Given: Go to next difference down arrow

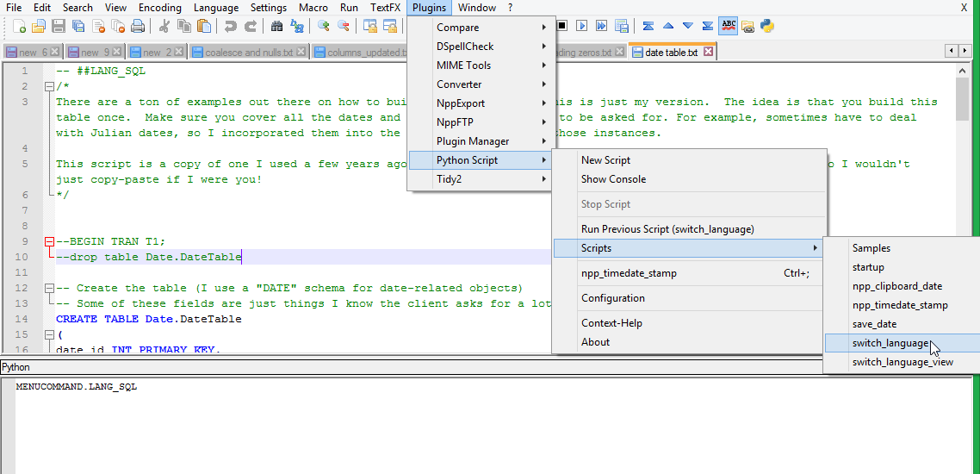Looking at the screenshot, I should coord(688,26).
